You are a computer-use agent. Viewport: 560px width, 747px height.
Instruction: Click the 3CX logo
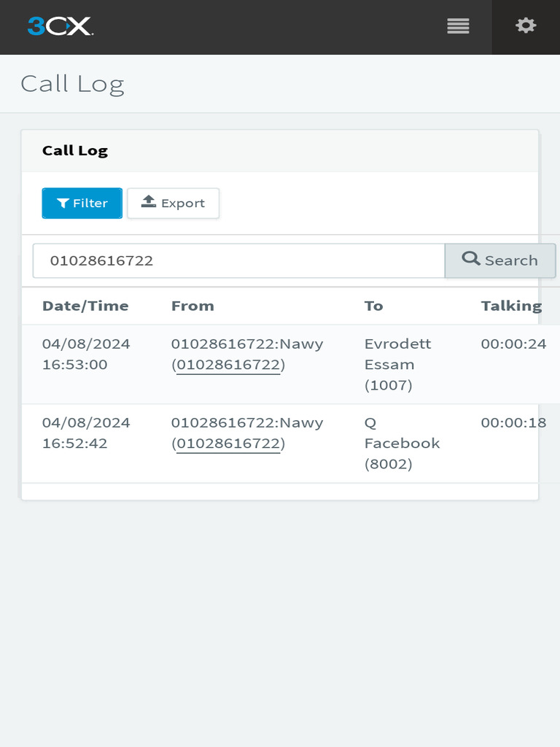(x=60, y=27)
